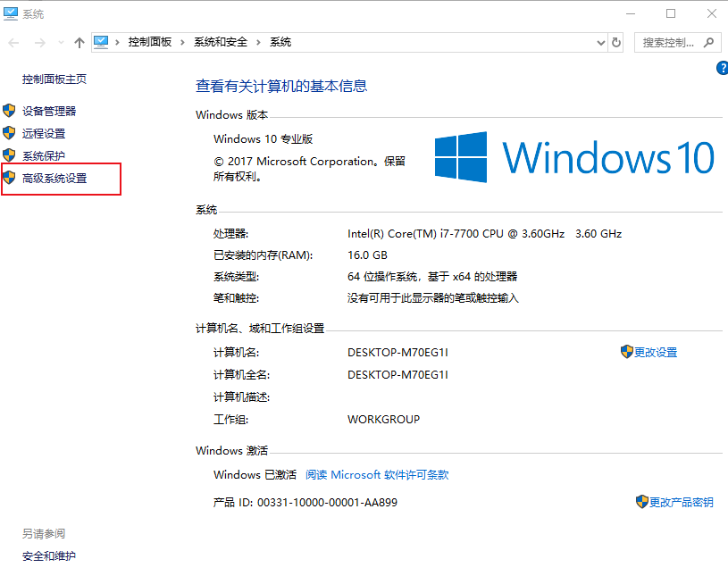Open 设备管理器 link
Viewport: 728px width, 576px height.
49,112
